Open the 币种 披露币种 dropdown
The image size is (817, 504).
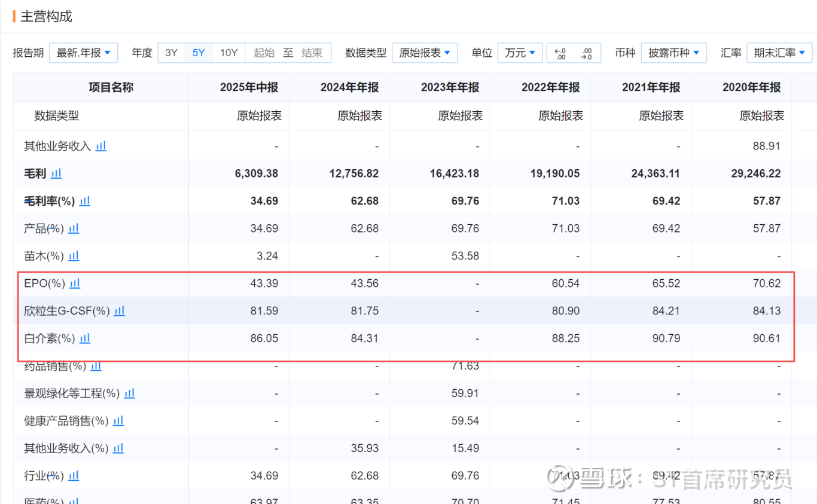point(673,53)
